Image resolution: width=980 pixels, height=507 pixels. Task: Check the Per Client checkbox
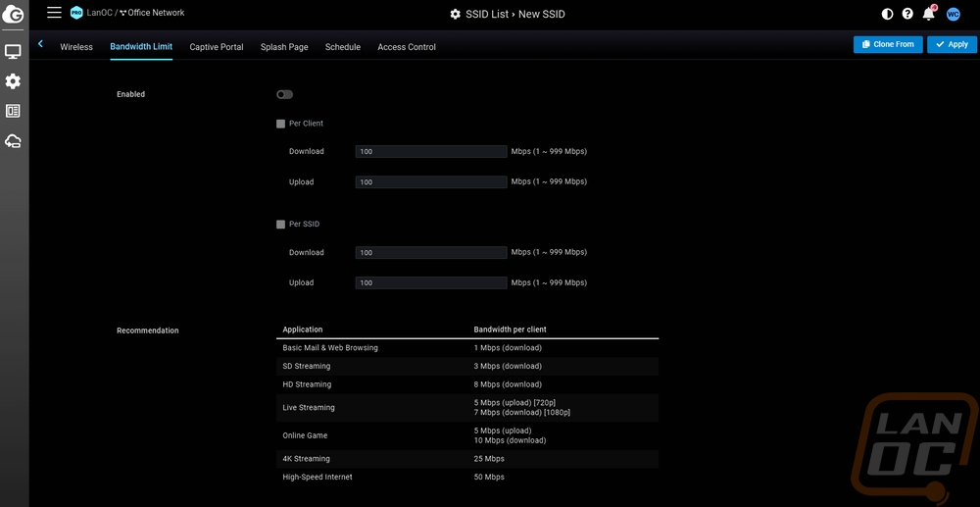coord(281,124)
